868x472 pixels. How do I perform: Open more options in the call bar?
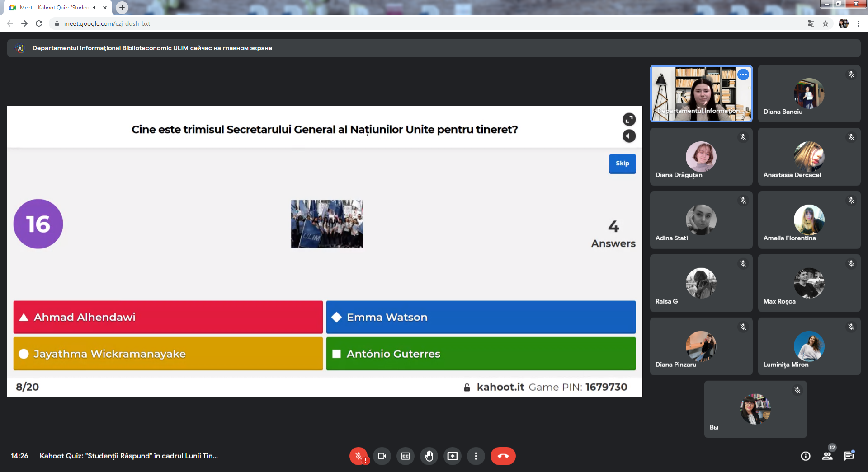[476, 456]
